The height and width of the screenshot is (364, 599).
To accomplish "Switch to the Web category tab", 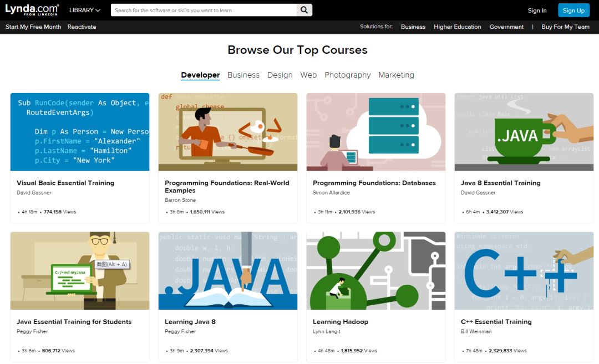I will 308,75.
